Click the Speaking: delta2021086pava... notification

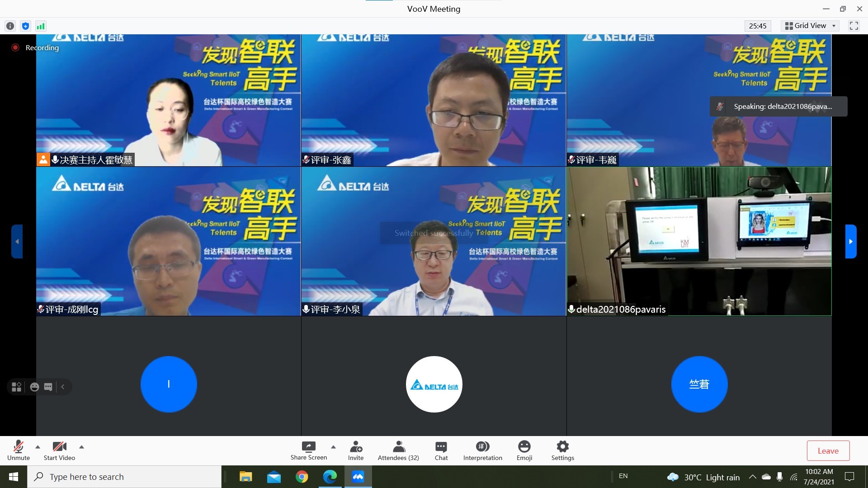click(x=778, y=107)
